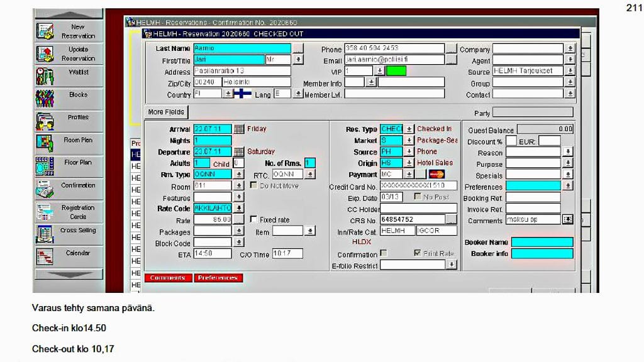This screenshot has width=644, height=362.
Task: Click the MasterCard payment logo icon
Action: point(436,175)
